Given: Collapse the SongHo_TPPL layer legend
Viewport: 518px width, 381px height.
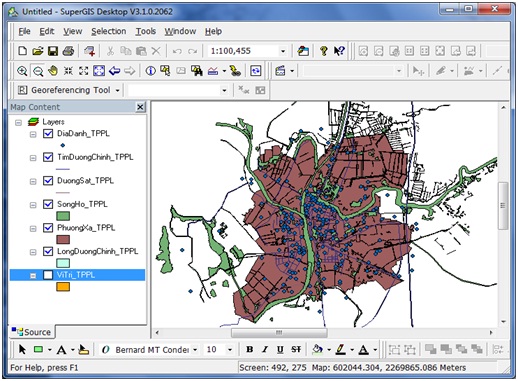Looking at the screenshot, I should click(33, 205).
